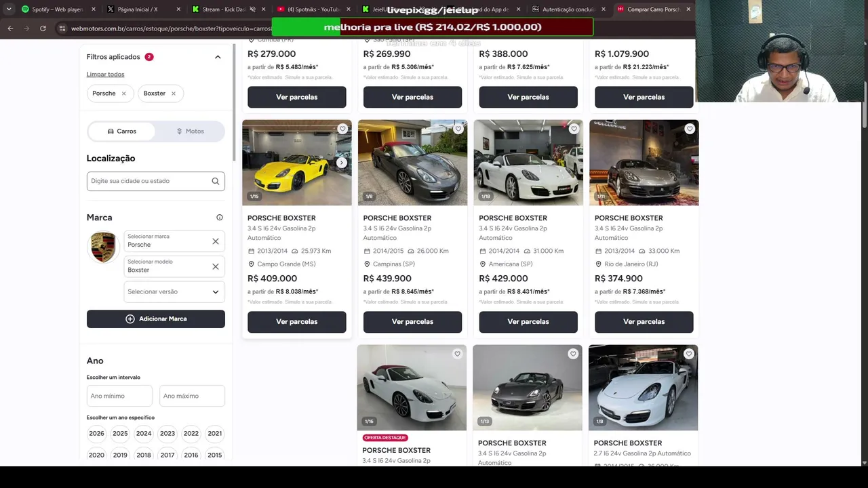Select year 2024 chip
Screen dimensions: 868x488
(x=144, y=434)
